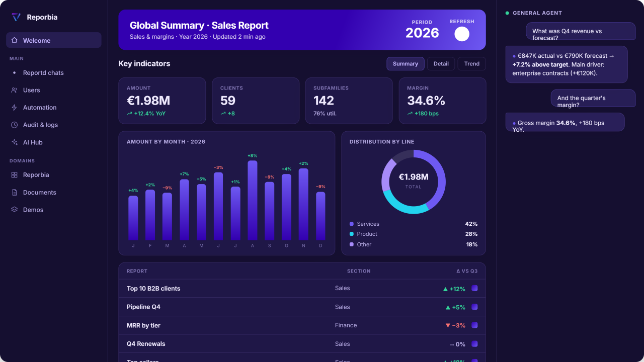Screen dimensions: 644x362
Task: Click the 42% value for Services
Action: coord(471,224)
